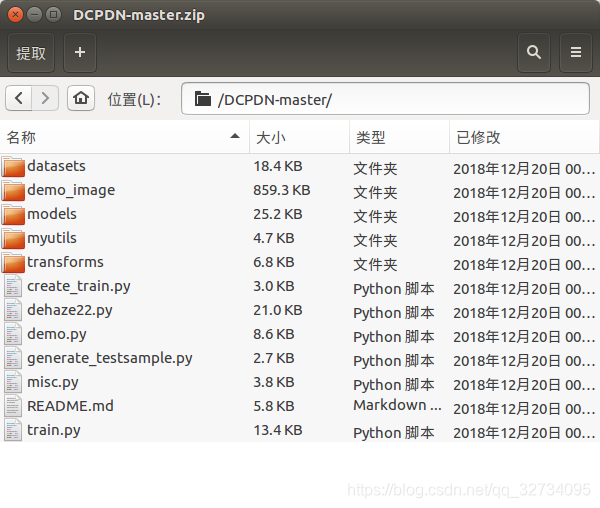This screenshot has height=508, width=600.
Task: Select the myutils folder icon
Action: coord(13,239)
